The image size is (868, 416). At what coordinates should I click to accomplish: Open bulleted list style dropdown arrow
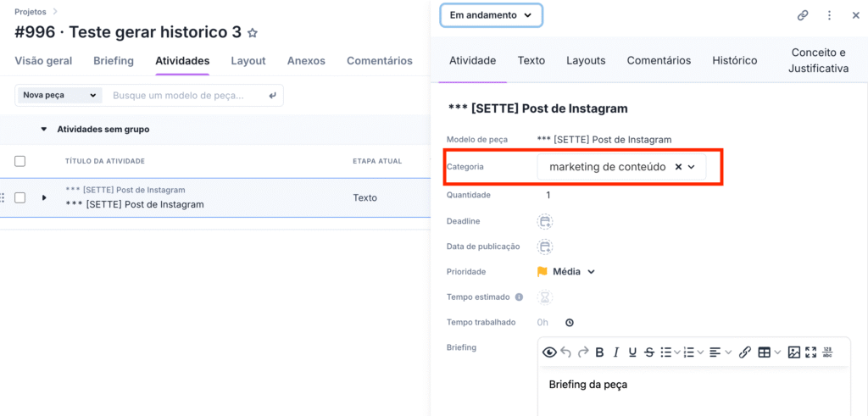click(677, 352)
